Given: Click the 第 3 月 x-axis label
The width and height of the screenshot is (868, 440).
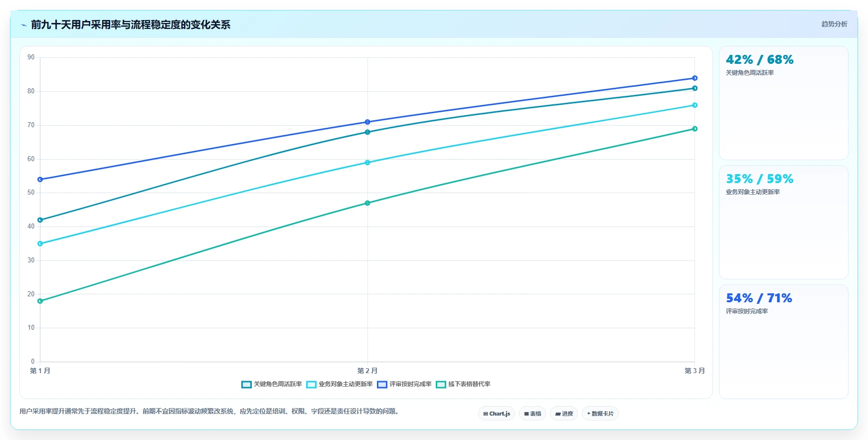Looking at the screenshot, I should tap(694, 371).
